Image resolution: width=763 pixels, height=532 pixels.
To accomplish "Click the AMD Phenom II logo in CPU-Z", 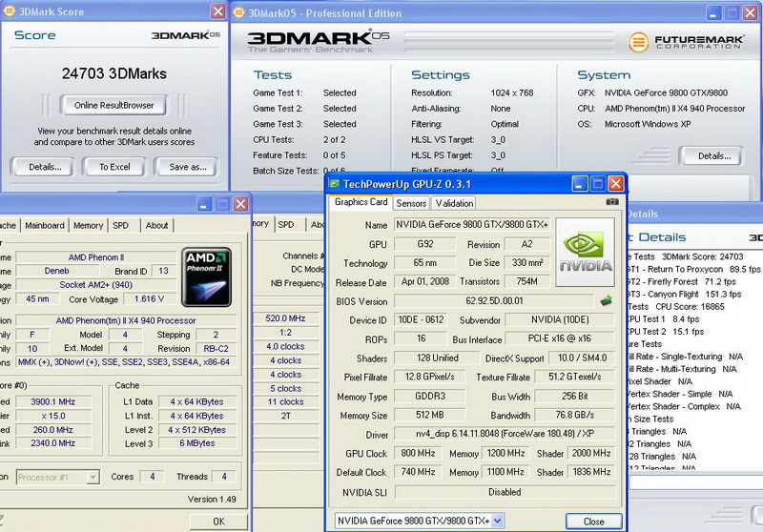I will [x=206, y=276].
